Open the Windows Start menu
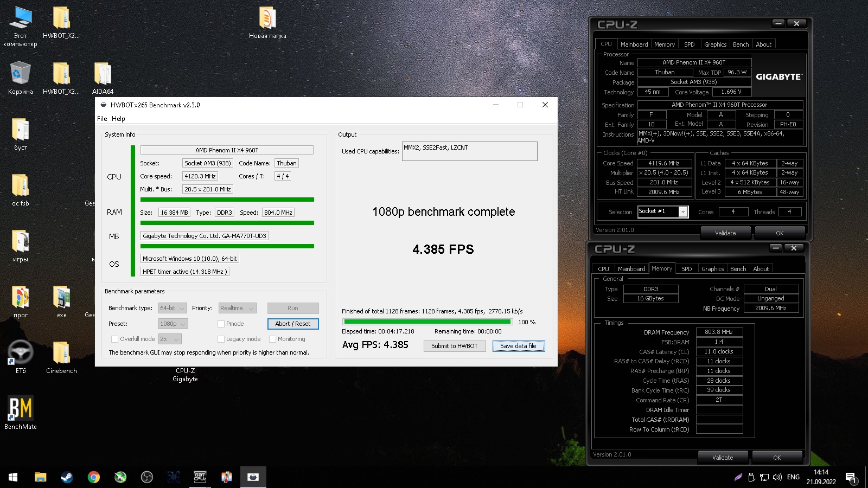The width and height of the screenshot is (868, 488). 13,477
